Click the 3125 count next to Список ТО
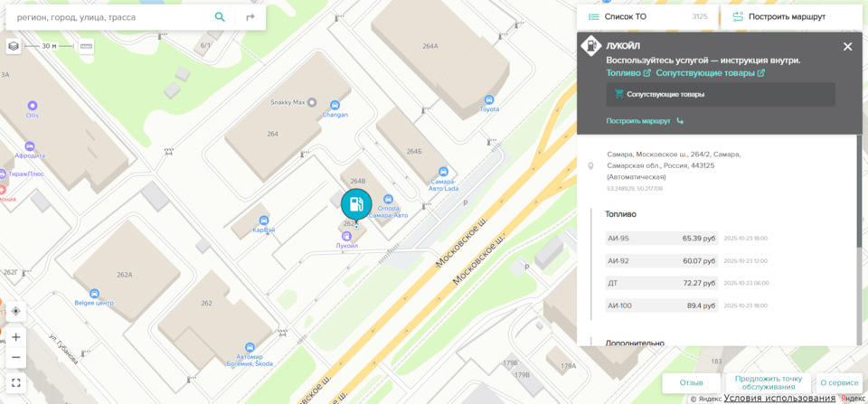This screenshot has height=404, width=868. point(700,17)
